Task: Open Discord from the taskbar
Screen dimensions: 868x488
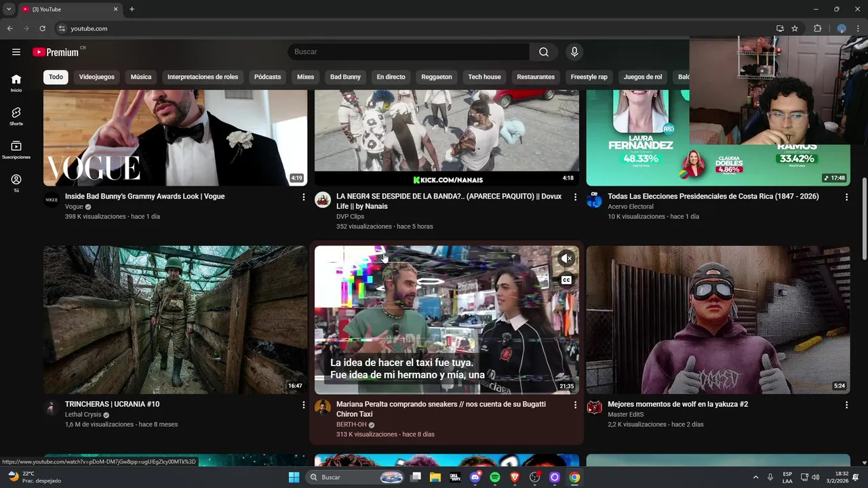Action: 475,477
